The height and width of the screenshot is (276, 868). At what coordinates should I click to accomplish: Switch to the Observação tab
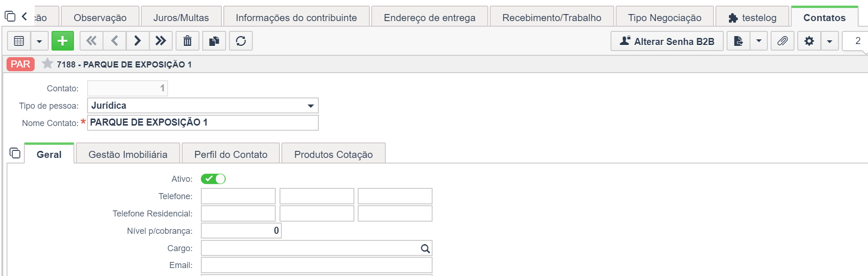[100, 18]
